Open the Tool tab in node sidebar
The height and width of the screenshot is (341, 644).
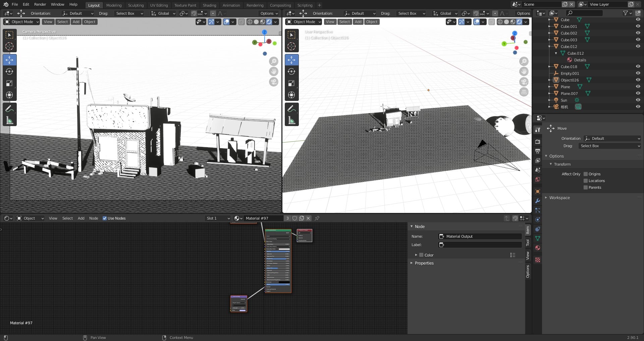coord(528,242)
